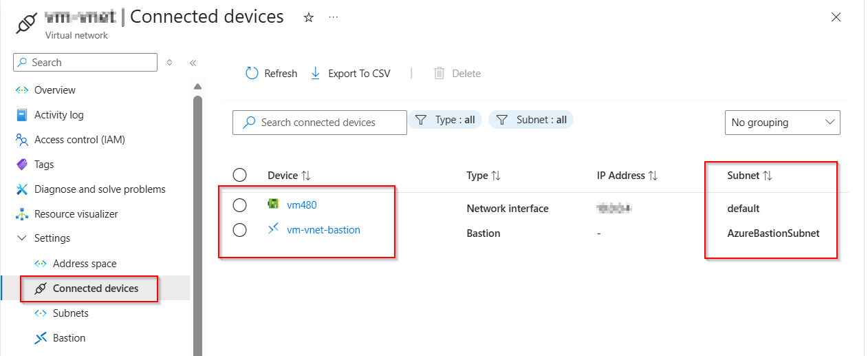Select the vm-vnet-bastion row radio button
868x356 pixels.
(239, 230)
